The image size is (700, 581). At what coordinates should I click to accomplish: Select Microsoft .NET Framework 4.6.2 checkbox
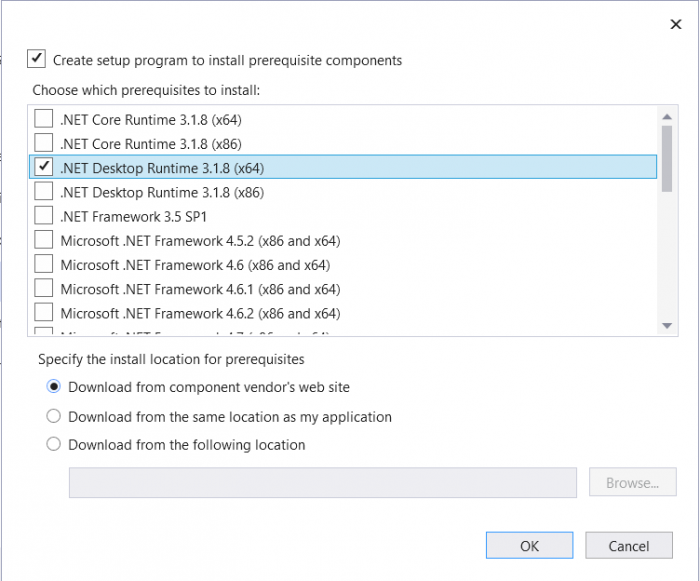(x=44, y=313)
